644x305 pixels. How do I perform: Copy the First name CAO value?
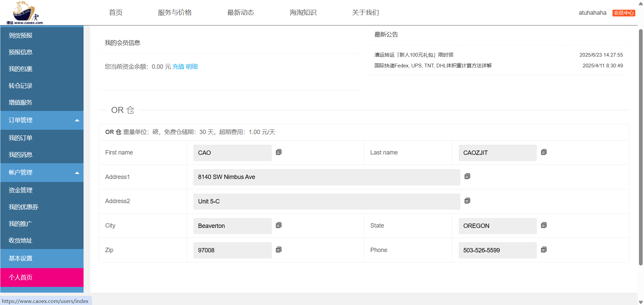[278, 152]
